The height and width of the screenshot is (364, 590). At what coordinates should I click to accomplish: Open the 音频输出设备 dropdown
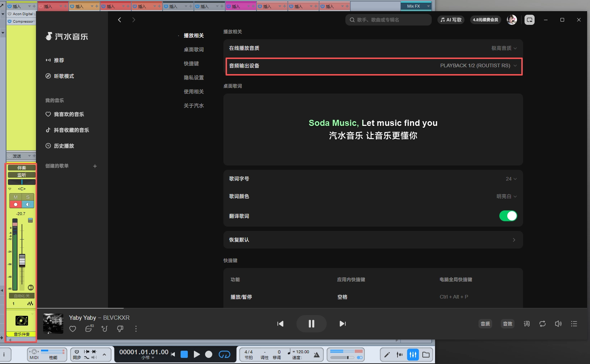coord(478,65)
